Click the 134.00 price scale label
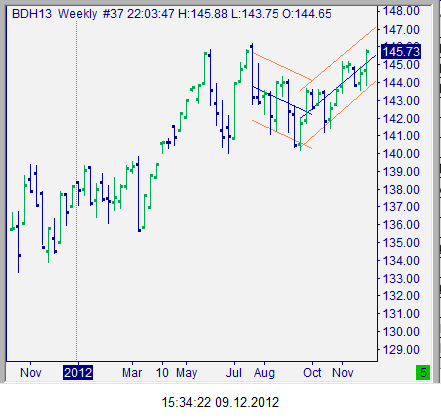 click(401, 260)
